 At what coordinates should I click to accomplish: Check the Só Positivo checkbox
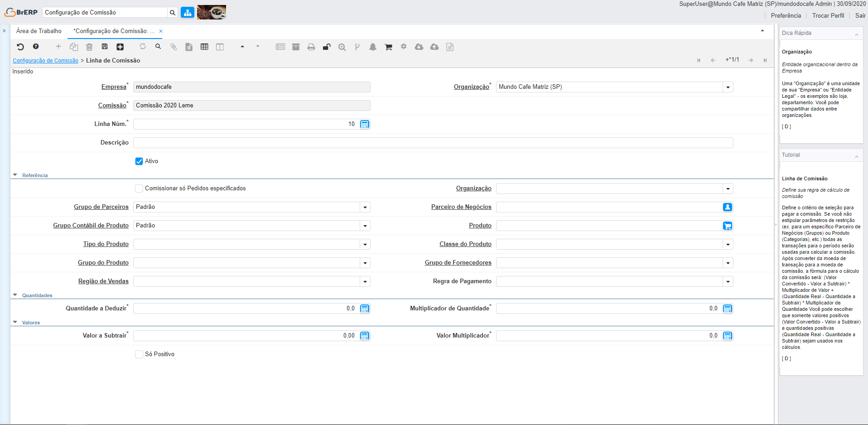139,354
